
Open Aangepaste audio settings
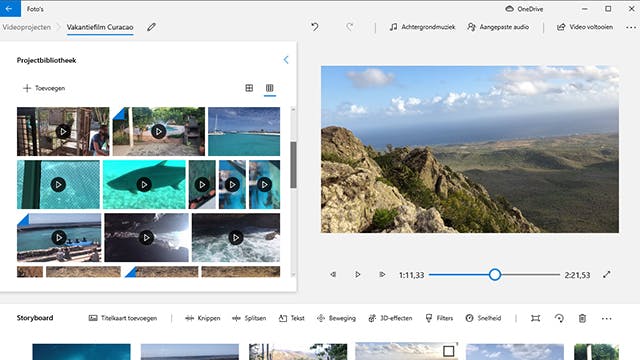tap(498, 27)
